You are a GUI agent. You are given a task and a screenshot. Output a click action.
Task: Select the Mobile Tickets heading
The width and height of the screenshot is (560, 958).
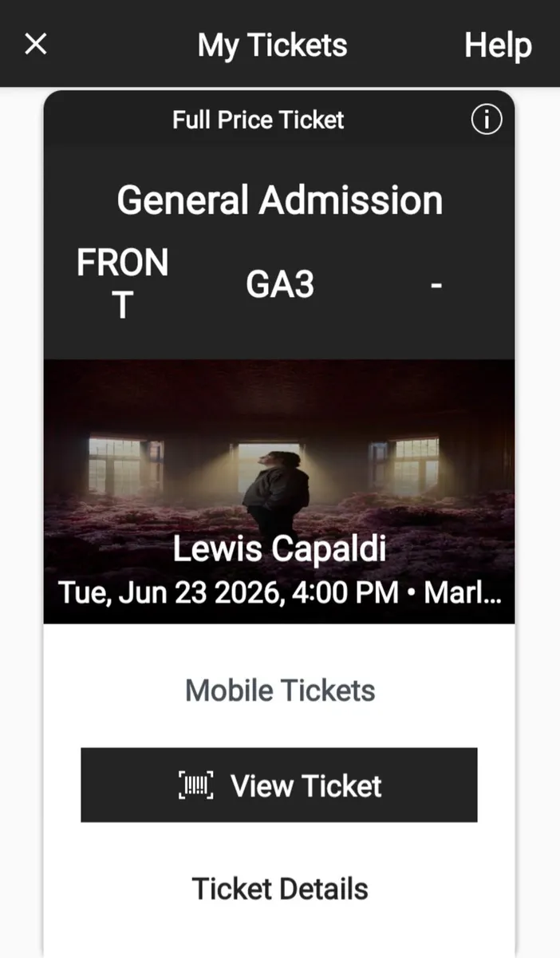tap(278, 690)
